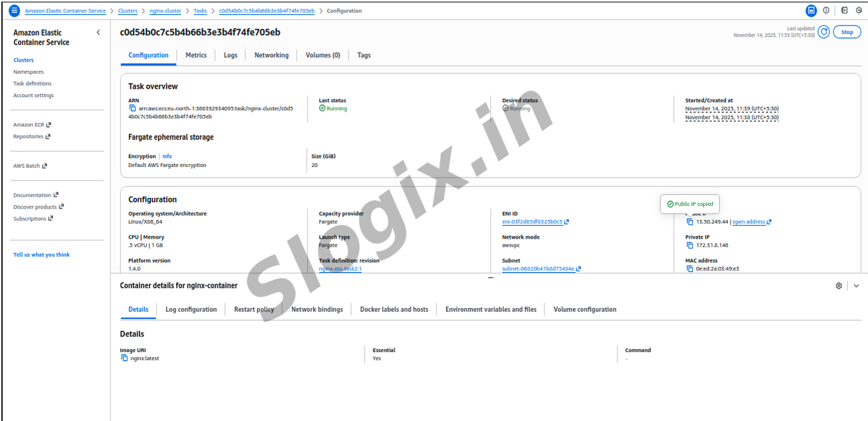Copy the public IP address

point(690,222)
